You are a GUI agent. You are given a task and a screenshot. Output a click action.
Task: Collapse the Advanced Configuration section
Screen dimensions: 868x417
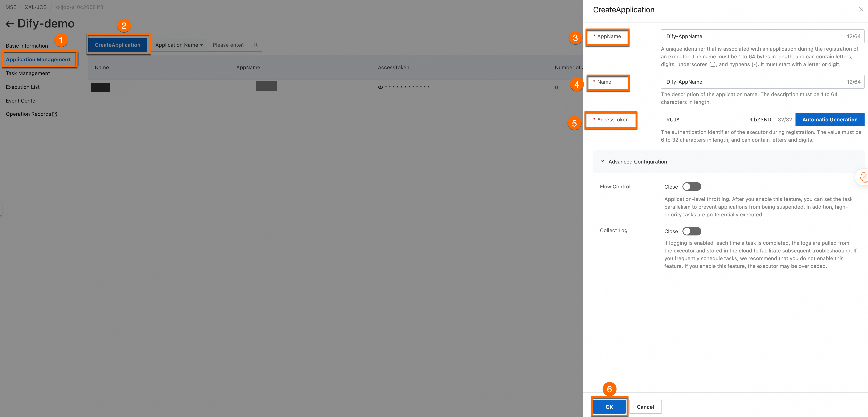click(602, 162)
